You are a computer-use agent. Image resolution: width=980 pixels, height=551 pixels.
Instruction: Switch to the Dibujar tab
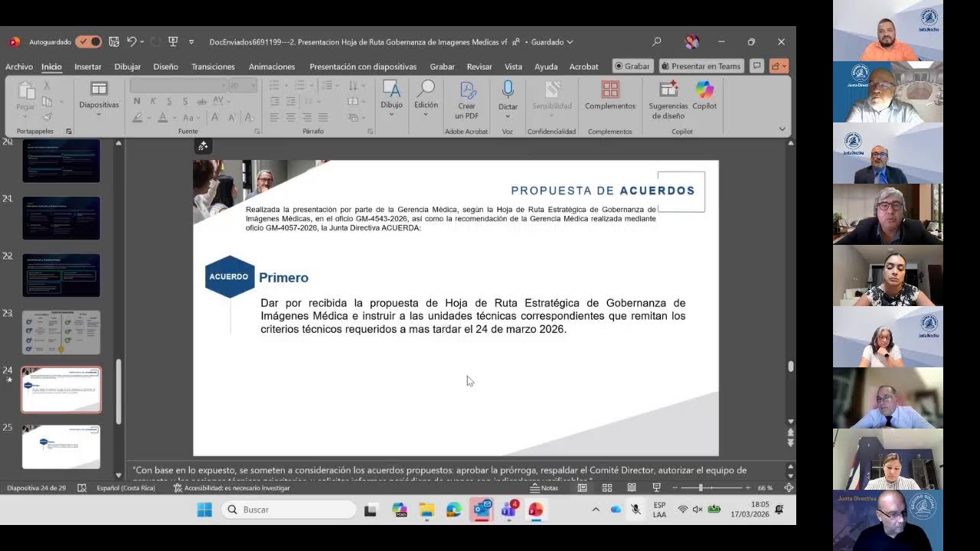click(x=128, y=67)
